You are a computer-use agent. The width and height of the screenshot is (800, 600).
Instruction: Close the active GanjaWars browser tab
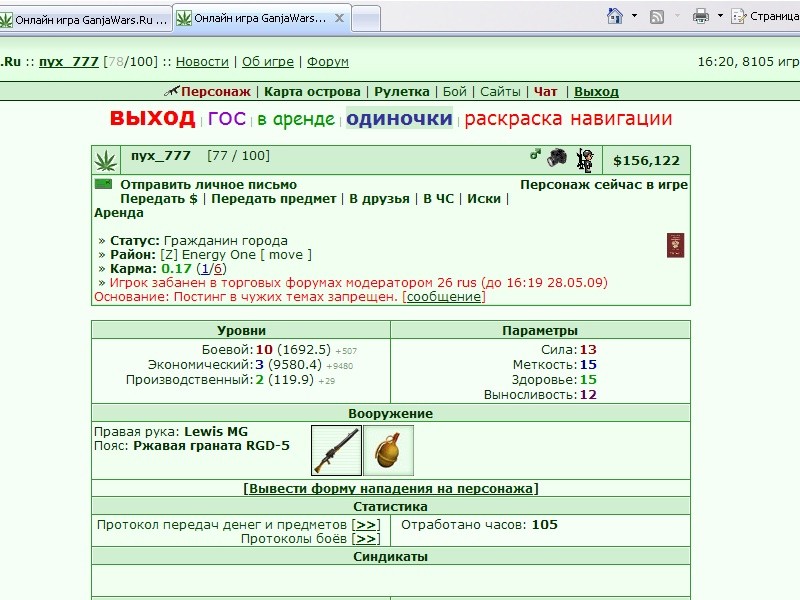click(x=339, y=18)
